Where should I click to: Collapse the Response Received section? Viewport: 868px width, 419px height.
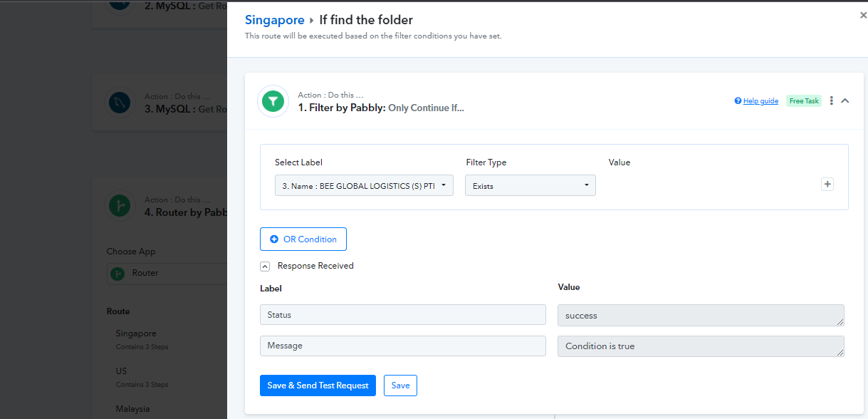(265, 266)
